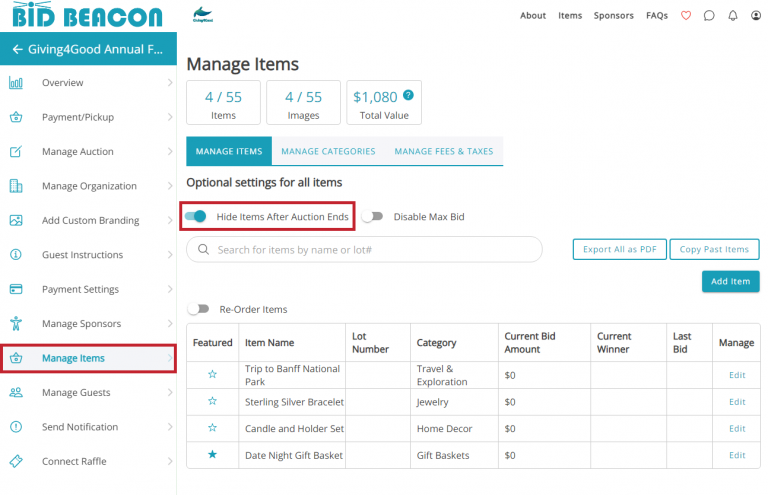This screenshot has width=768, height=495.
Task: Feature the Candle and Holder Set star
Action: (212, 427)
